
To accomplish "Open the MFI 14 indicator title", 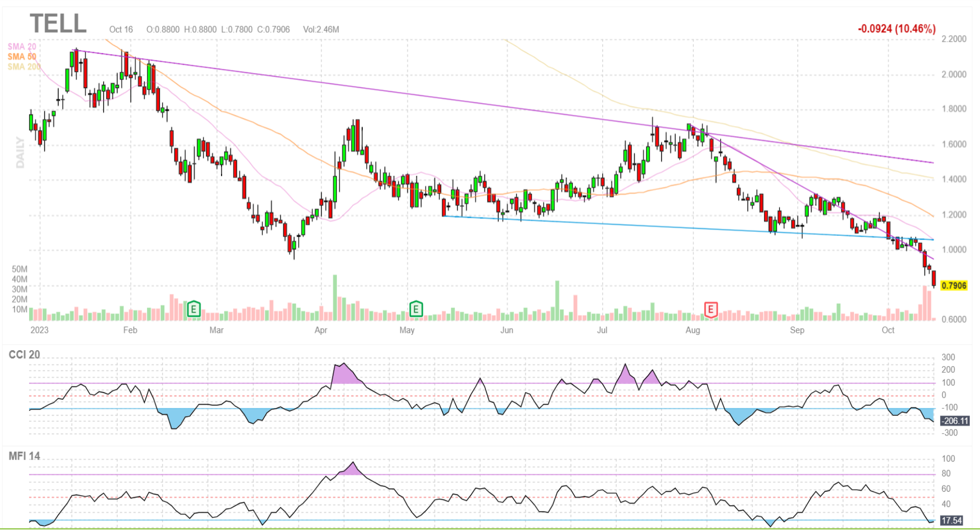I will (x=24, y=456).
